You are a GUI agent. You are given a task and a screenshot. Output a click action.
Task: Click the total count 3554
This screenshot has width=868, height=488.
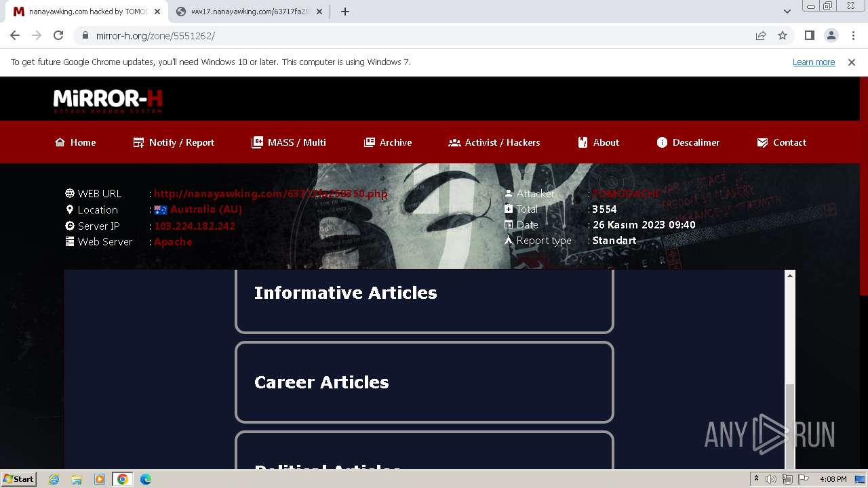coord(604,209)
